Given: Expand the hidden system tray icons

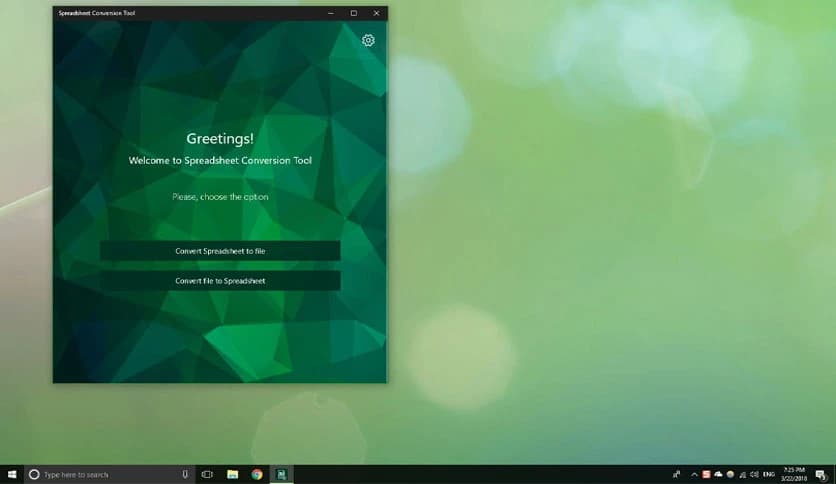Looking at the screenshot, I should pos(693,474).
